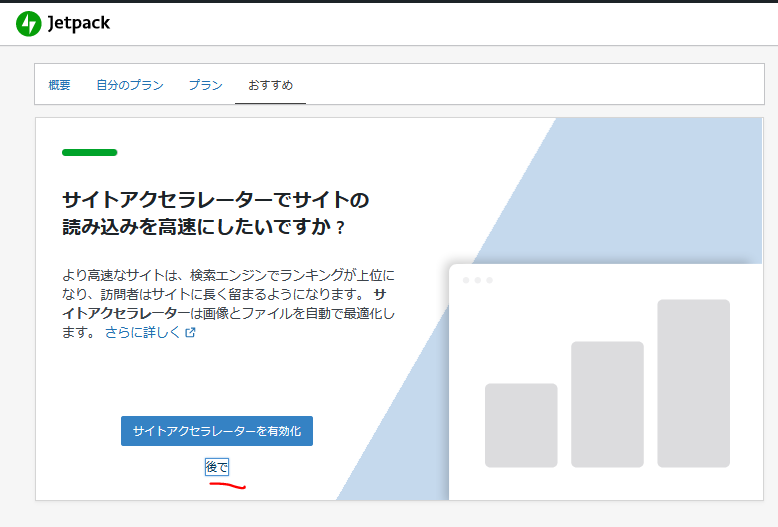This screenshot has width=778, height=527.
Task: Click the middle window dot in illustration
Action: pos(477,280)
